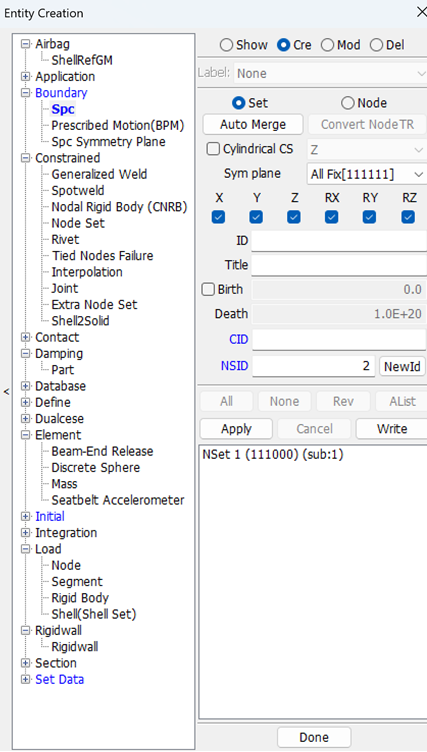
Task: Select the Cre radio button
Action: pos(283,45)
